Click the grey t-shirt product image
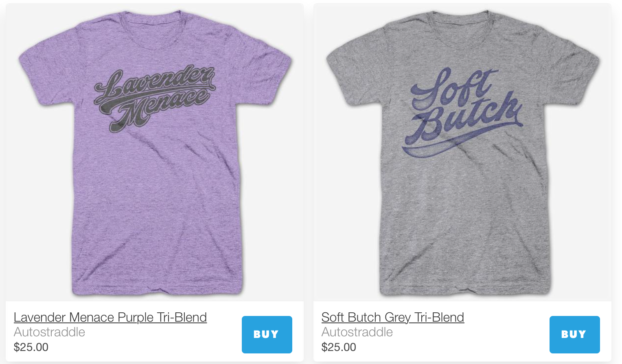The height and width of the screenshot is (364, 622). tap(463, 153)
